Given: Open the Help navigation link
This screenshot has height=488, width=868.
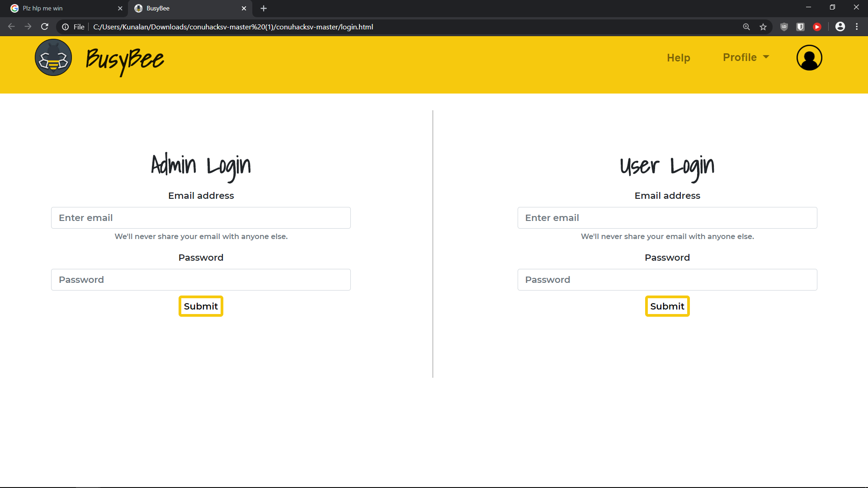Looking at the screenshot, I should [x=678, y=58].
